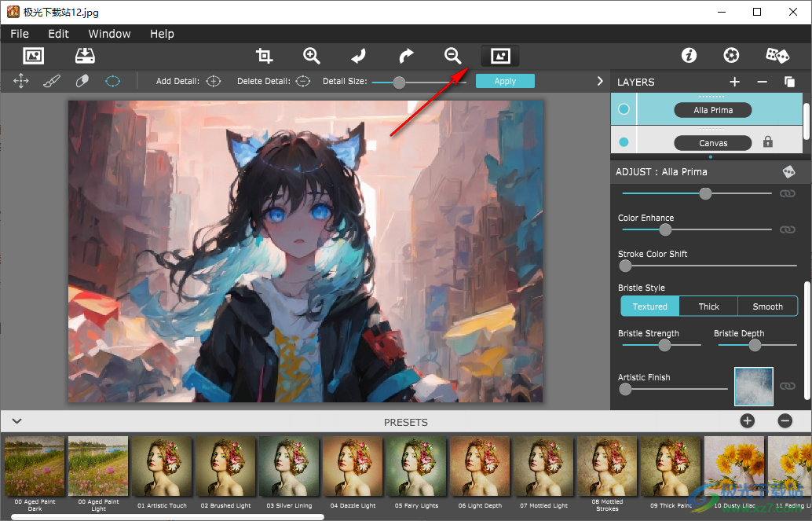Add a new layer with the plus button
The height and width of the screenshot is (521, 812).
(x=734, y=81)
